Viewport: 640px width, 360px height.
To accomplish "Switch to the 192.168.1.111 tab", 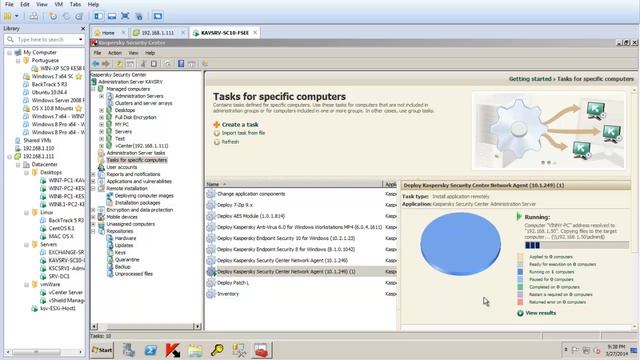I will click(x=158, y=33).
